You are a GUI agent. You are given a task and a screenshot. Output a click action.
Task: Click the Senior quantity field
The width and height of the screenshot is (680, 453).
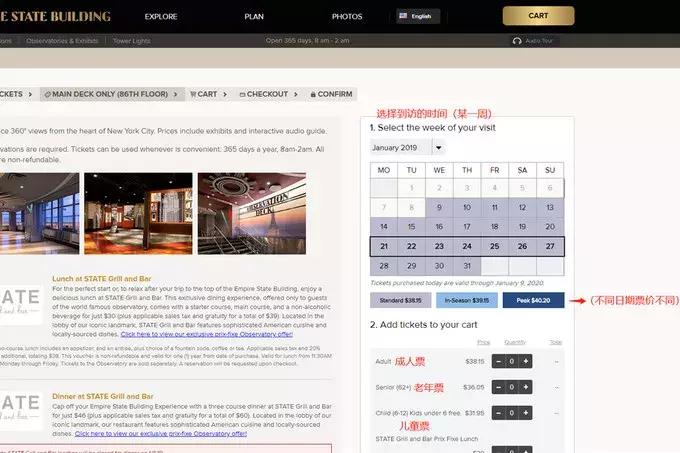(x=512, y=387)
